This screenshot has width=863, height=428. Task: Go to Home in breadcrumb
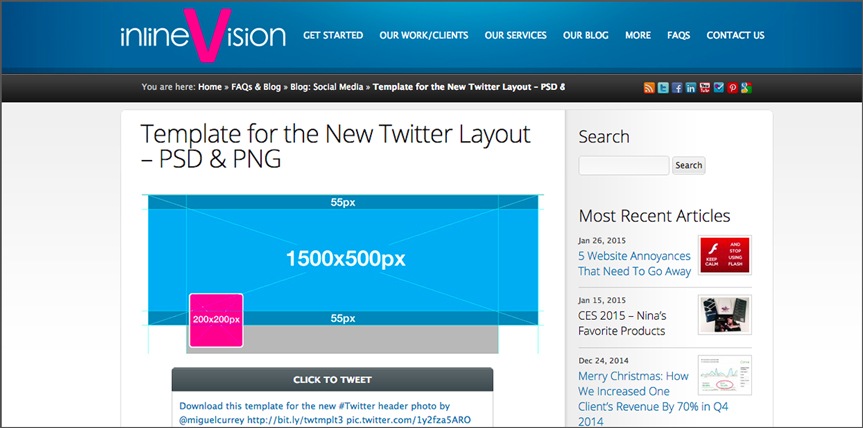point(210,87)
